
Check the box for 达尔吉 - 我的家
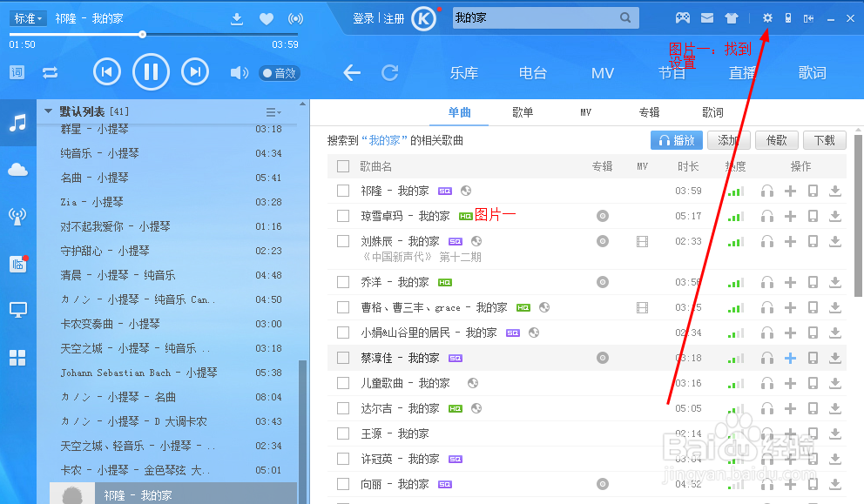(343, 408)
